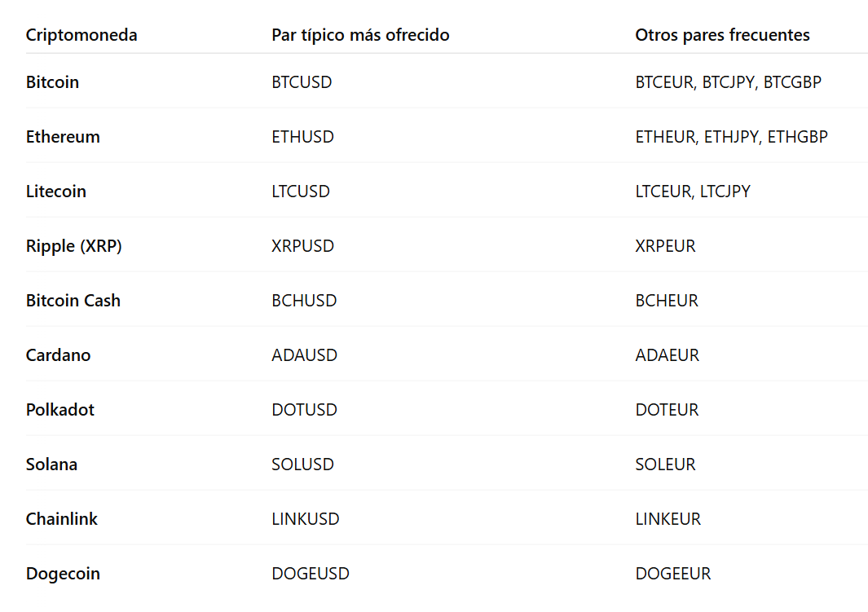Select the BCHUSD pair cell
The width and height of the screenshot is (868, 612).
(x=304, y=301)
